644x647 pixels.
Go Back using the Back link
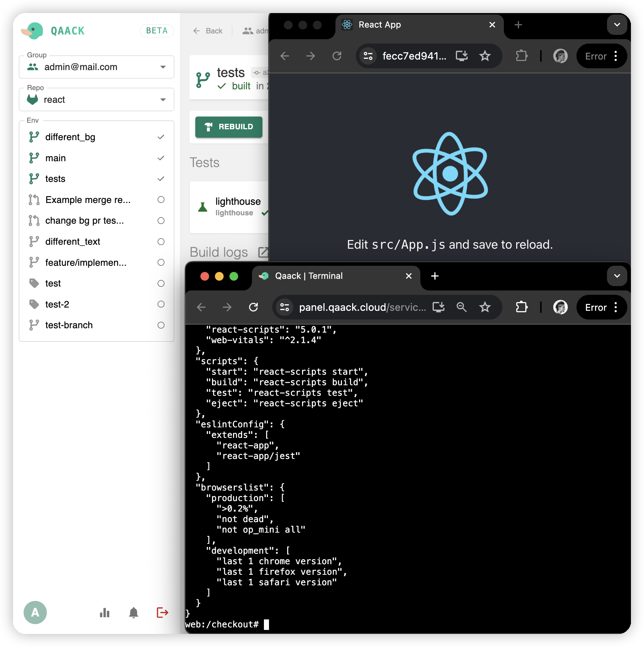point(208,31)
